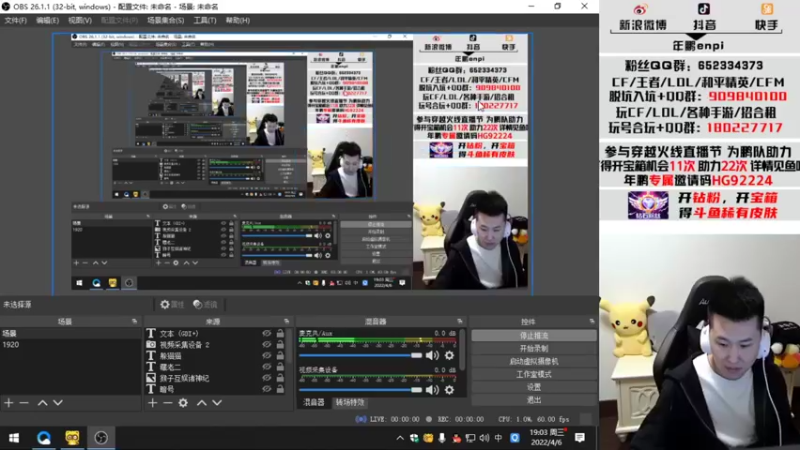Image resolution: width=800 pixels, height=450 pixels.
Task: Open 设置 from the controls panel
Action: click(x=534, y=387)
